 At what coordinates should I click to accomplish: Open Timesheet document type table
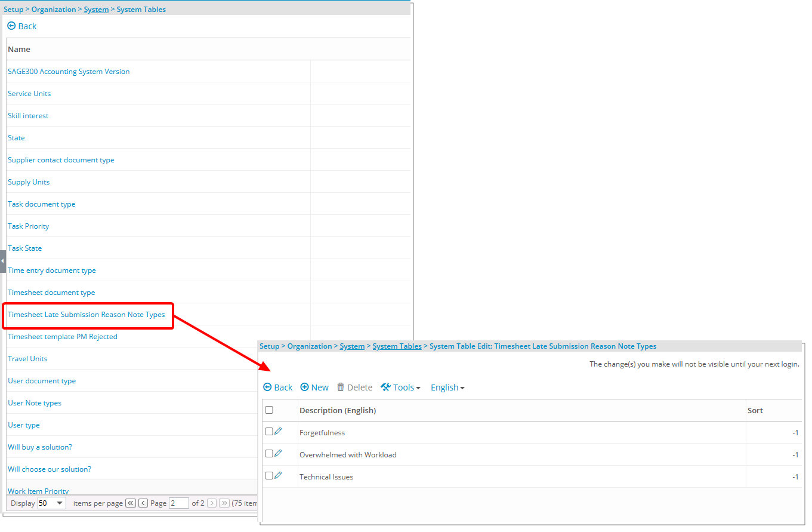click(51, 293)
